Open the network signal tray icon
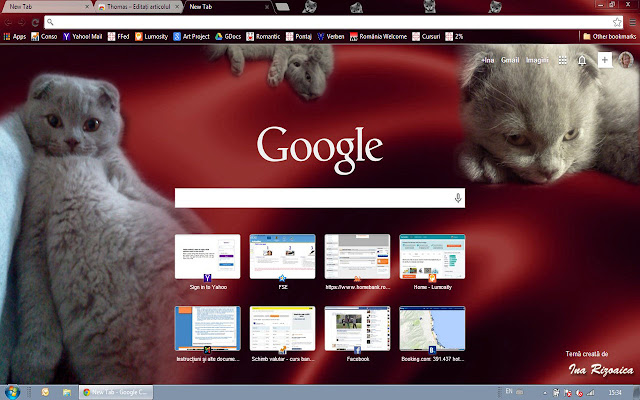 pyautogui.click(x=591, y=393)
